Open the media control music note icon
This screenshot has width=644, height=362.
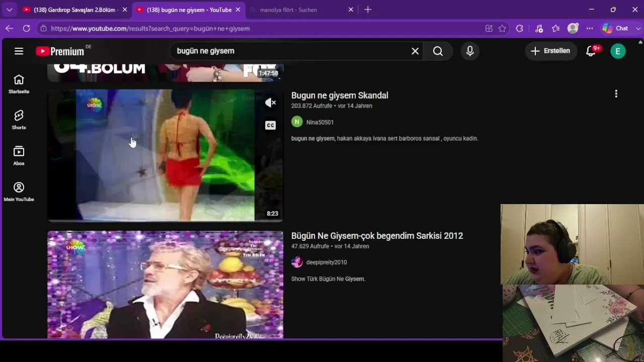[539, 29]
